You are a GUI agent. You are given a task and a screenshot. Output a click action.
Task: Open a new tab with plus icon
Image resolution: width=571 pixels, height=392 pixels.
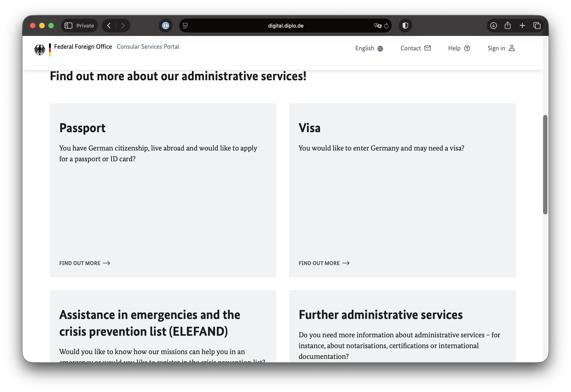tap(522, 26)
